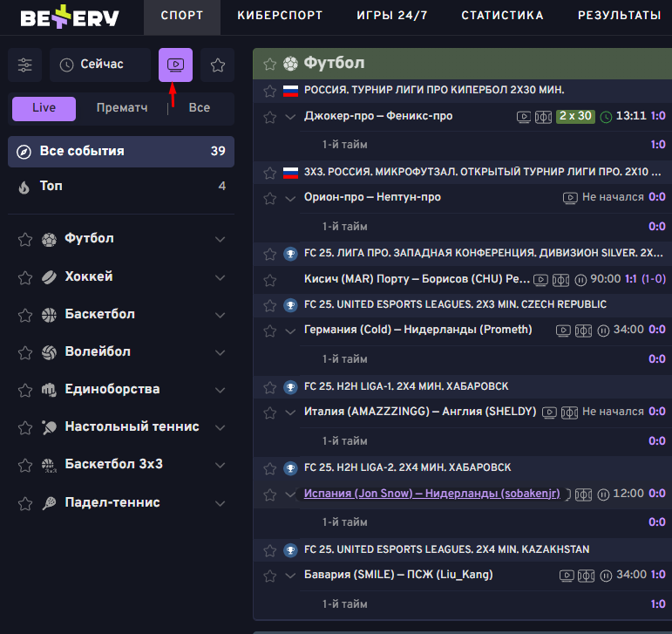Favorite Баскетбол in the sidebar

click(25, 315)
